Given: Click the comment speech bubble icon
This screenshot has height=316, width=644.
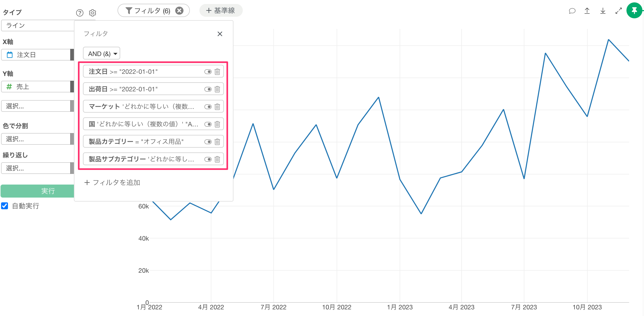Looking at the screenshot, I should point(572,11).
